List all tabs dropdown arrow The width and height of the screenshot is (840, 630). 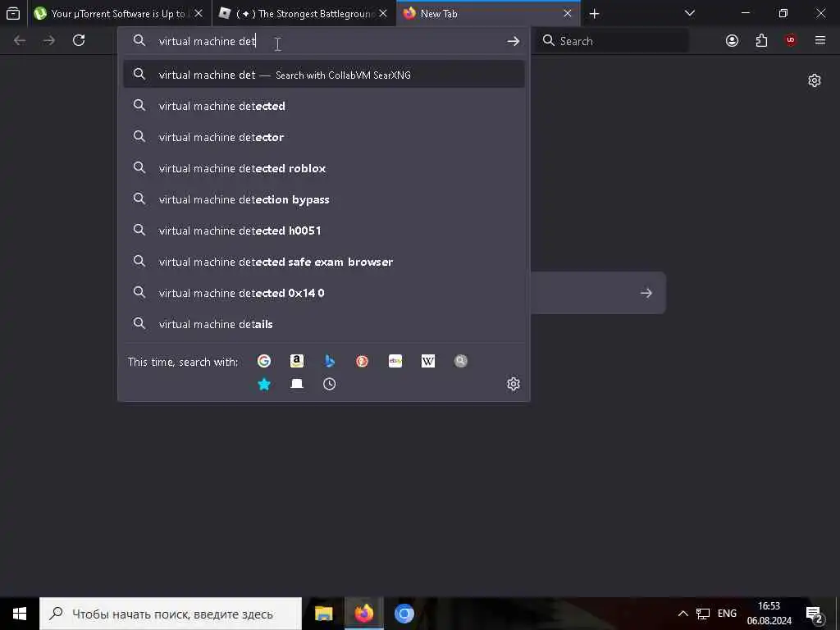tap(690, 13)
